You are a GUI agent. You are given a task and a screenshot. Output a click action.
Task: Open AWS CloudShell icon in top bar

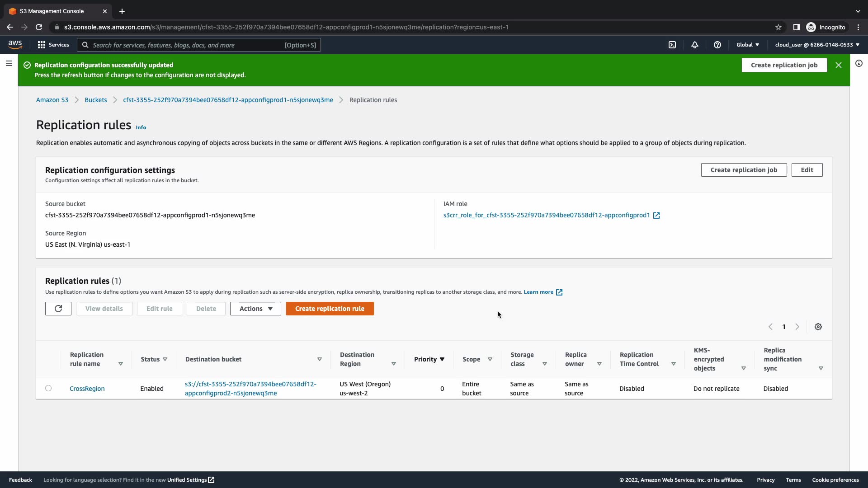point(672,45)
